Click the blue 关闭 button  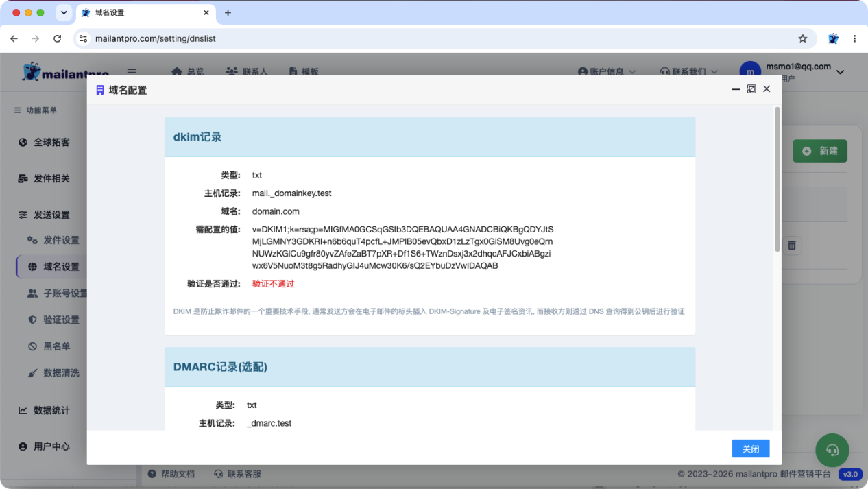point(751,449)
